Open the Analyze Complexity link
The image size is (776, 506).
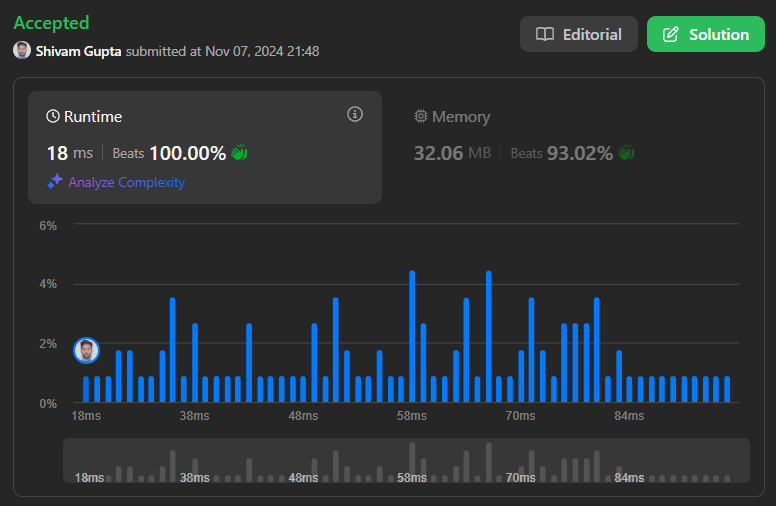[126, 182]
